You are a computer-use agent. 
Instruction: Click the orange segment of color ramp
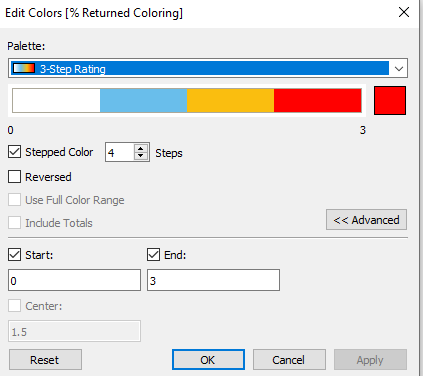pos(230,100)
